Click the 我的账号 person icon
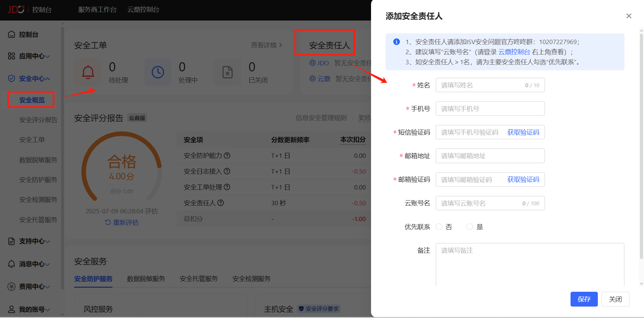The width and height of the screenshot is (644, 318). point(11,309)
